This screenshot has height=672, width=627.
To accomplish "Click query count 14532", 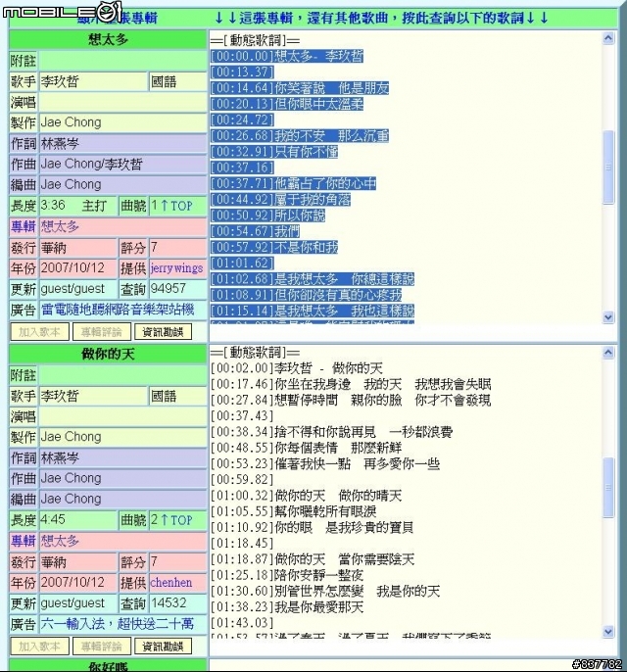I will pyautogui.click(x=168, y=603).
